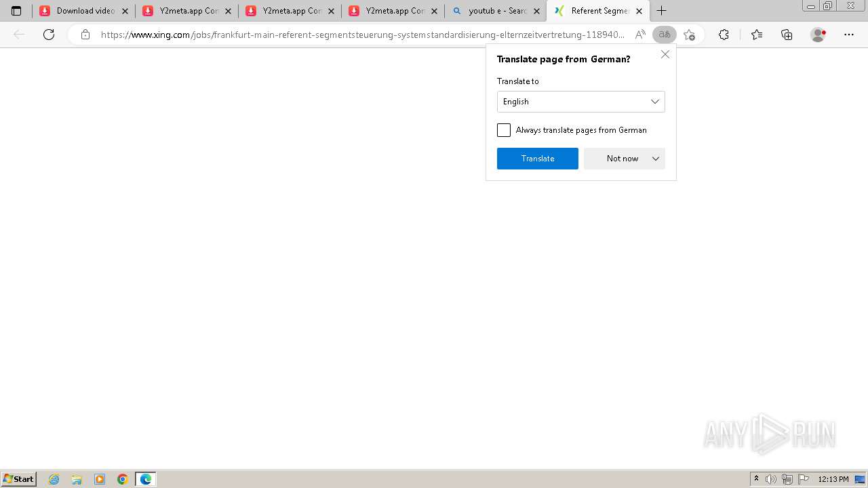
Task: Click the Translate button
Action: click(538, 159)
